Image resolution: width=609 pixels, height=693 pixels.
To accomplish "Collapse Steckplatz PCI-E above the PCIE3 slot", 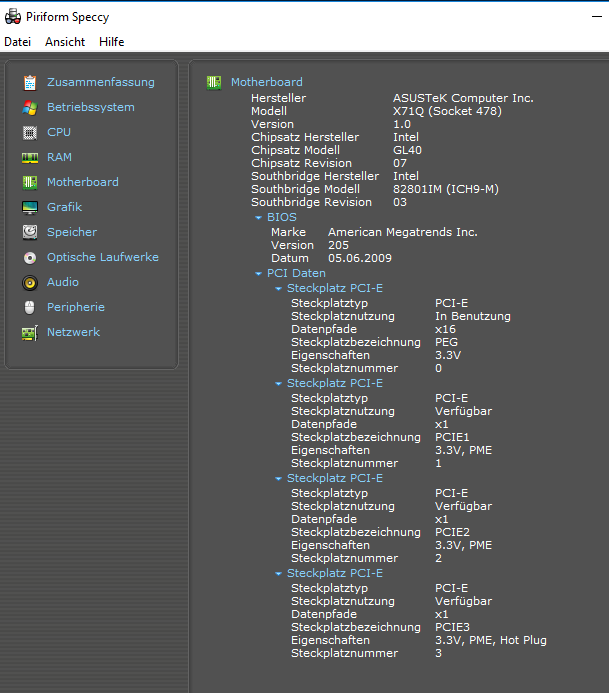I will coord(278,574).
